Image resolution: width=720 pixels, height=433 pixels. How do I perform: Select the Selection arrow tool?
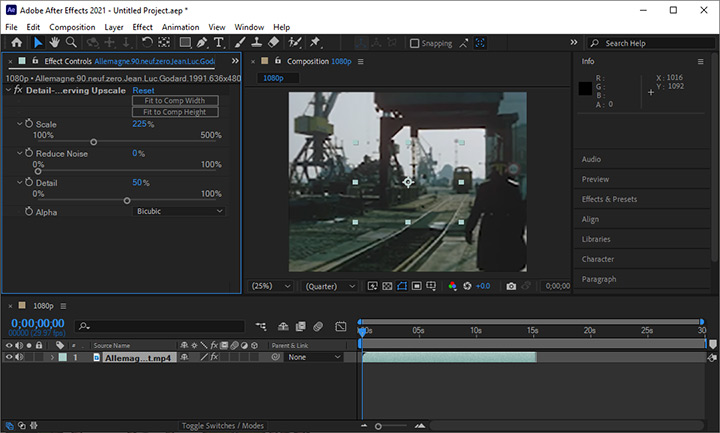[38, 43]
